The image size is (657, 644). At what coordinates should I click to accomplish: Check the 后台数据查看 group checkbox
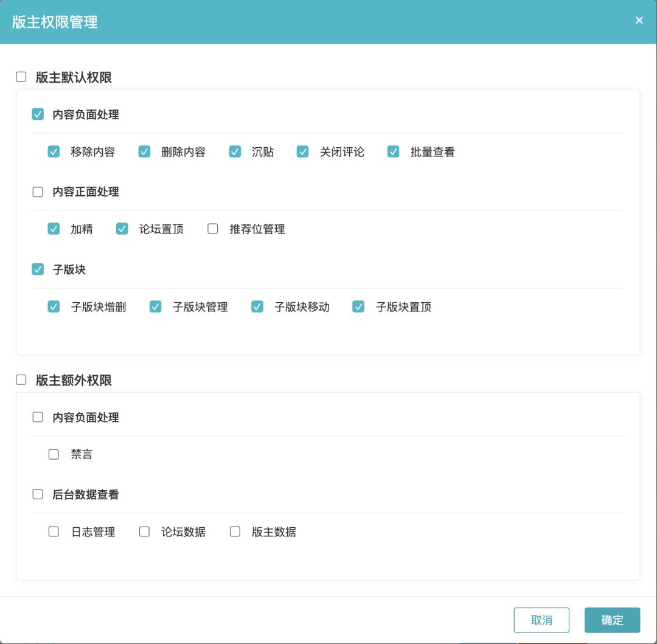pyautogui.click(x=38, y=494)
